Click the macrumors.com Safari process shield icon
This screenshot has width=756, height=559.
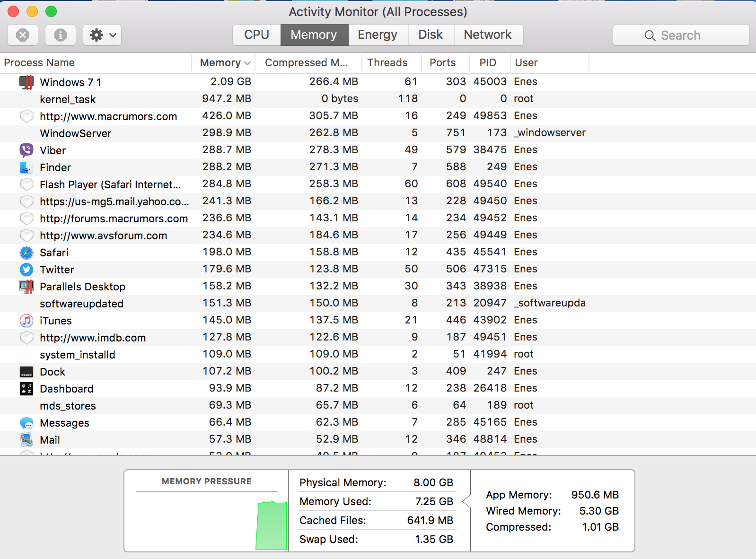[26, 116]
